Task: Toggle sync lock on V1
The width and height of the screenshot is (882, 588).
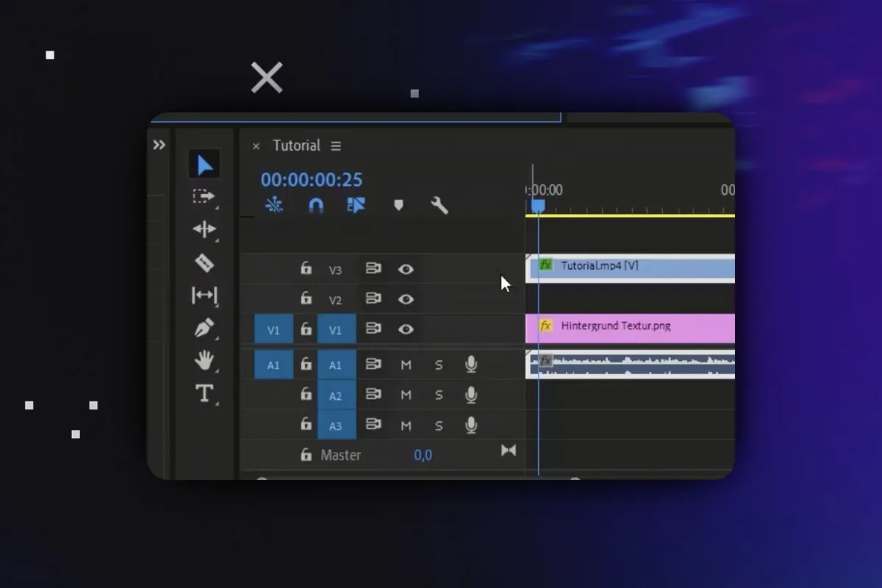Action: [373, 329]
